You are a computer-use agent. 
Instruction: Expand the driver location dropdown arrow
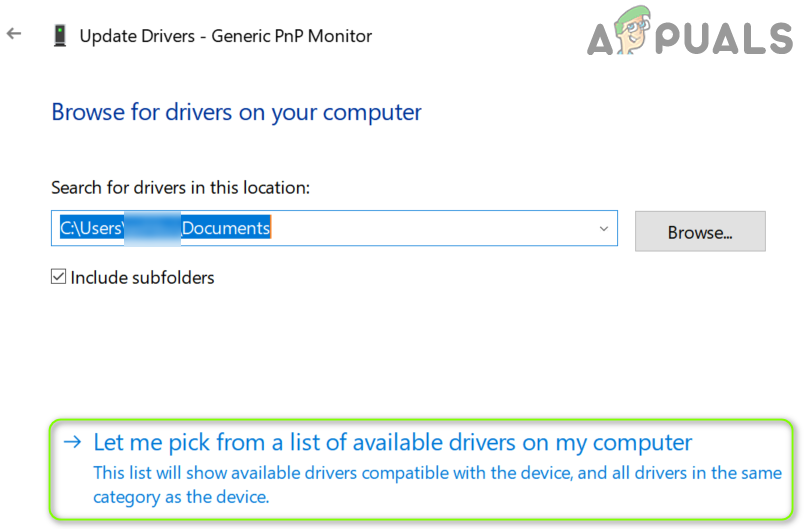click(604, 229)
